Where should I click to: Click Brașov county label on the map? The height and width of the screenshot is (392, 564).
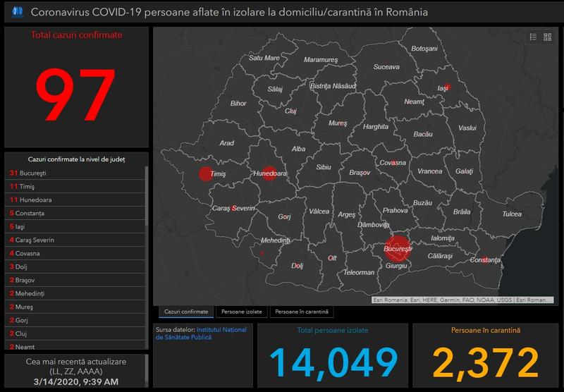[x=360, y=173]
